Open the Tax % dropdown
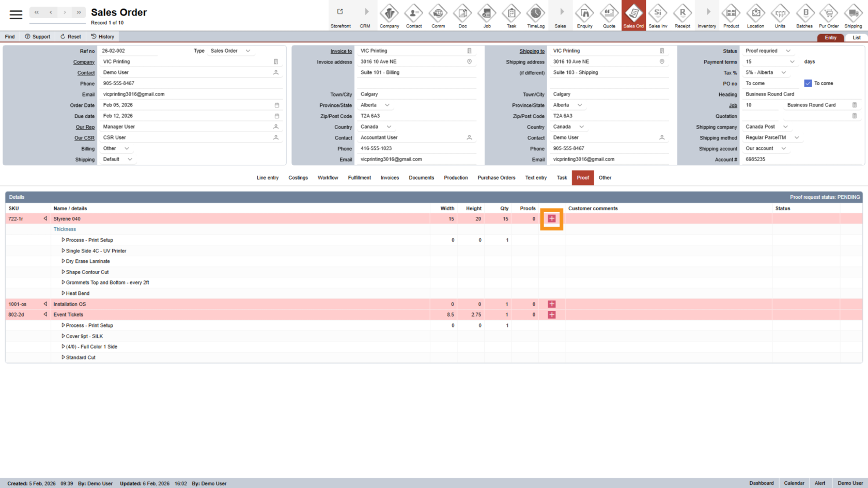Viewport: 868px width, 488px height. point(784,73)
